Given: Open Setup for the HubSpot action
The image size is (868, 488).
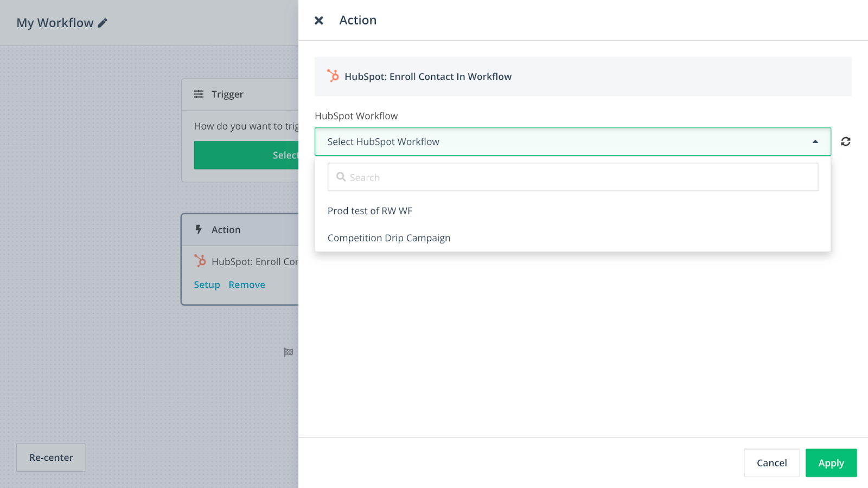Looking at the screenshot, I should click(x=207, y=285).
